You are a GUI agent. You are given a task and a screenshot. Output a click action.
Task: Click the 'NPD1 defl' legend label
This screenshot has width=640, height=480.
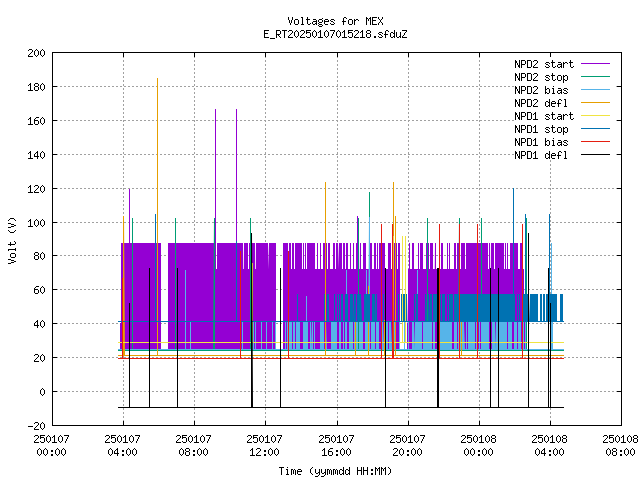point(541,156)
